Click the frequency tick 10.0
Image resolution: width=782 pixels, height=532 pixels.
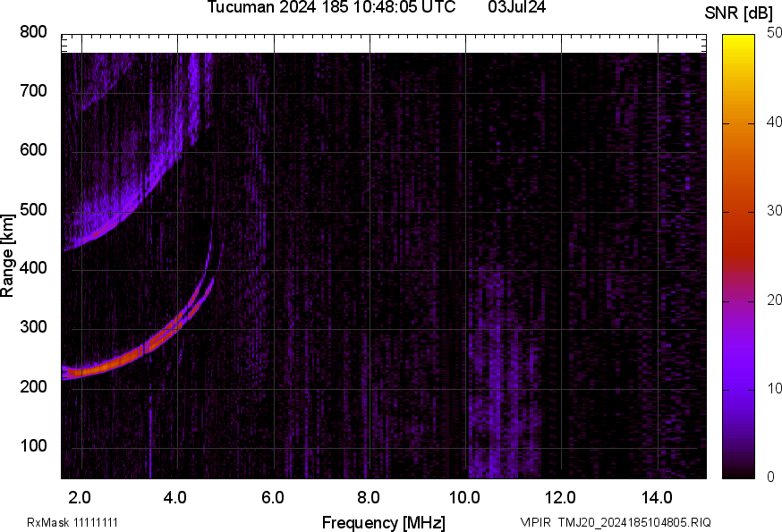coord(464,498)
